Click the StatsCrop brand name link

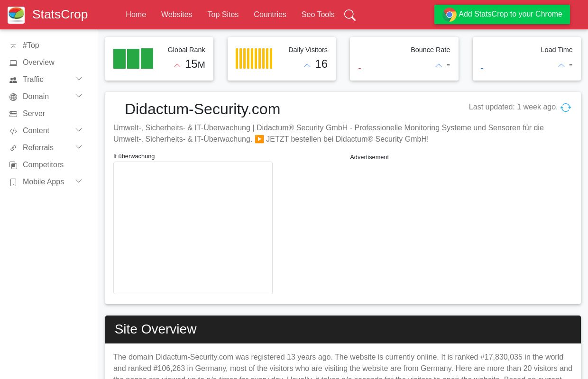coord(60,14)
